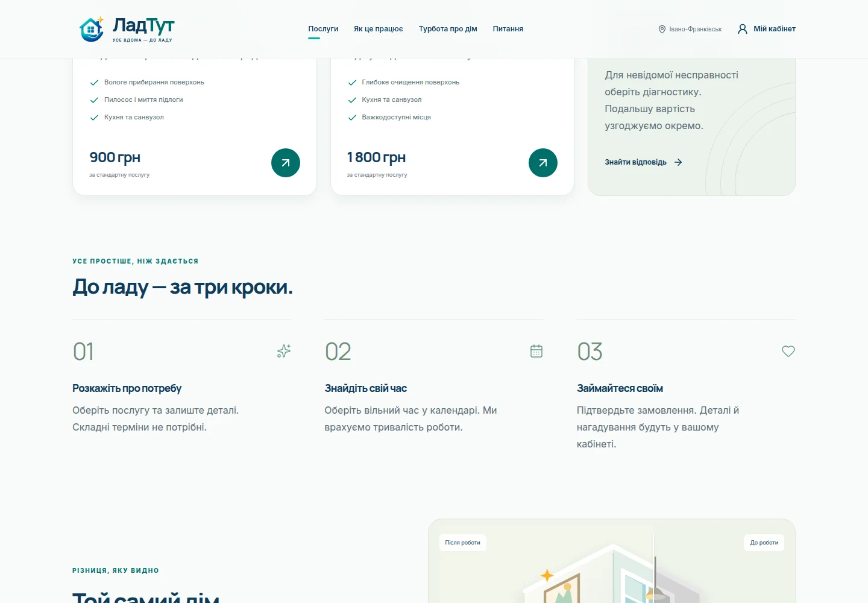Click the calendar icon in step 02
Image resolution: width=868 pixels, height=603 pixels.
536,351
